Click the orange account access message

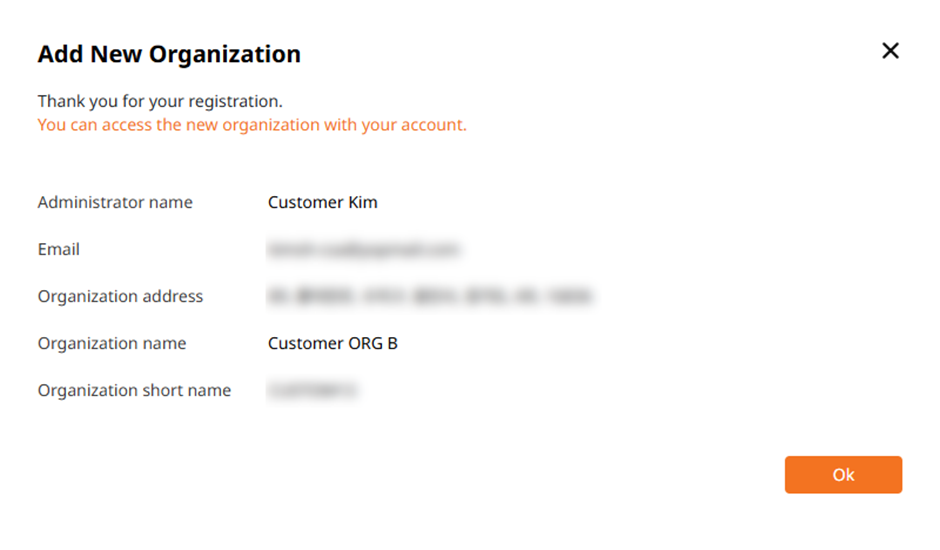(252, 125)
